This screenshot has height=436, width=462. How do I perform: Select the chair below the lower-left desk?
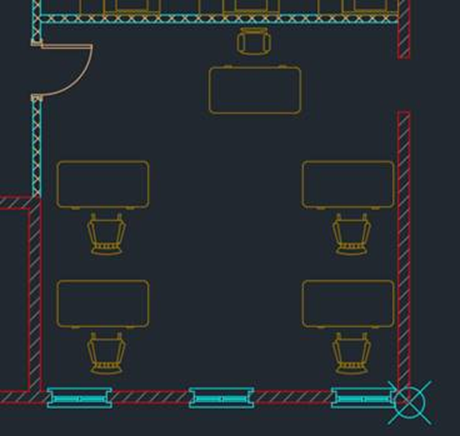click(x=106, y=354)
